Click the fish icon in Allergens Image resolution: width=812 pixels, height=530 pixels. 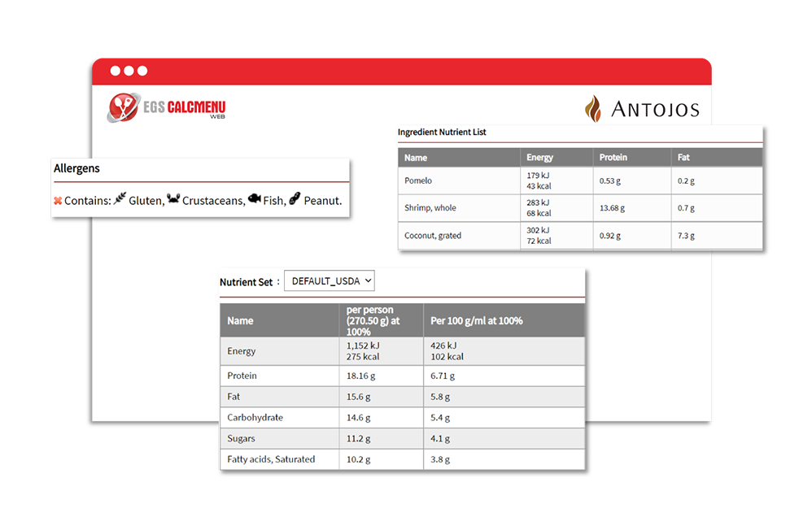tap(255, 198)
